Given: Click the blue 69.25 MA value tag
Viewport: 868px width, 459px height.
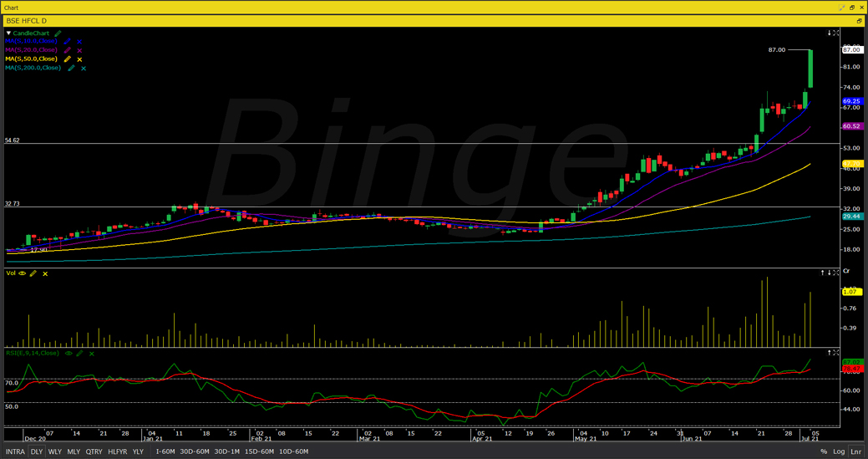Looking at the screenshot, I should pyautogui.click(x=851, y=102).
